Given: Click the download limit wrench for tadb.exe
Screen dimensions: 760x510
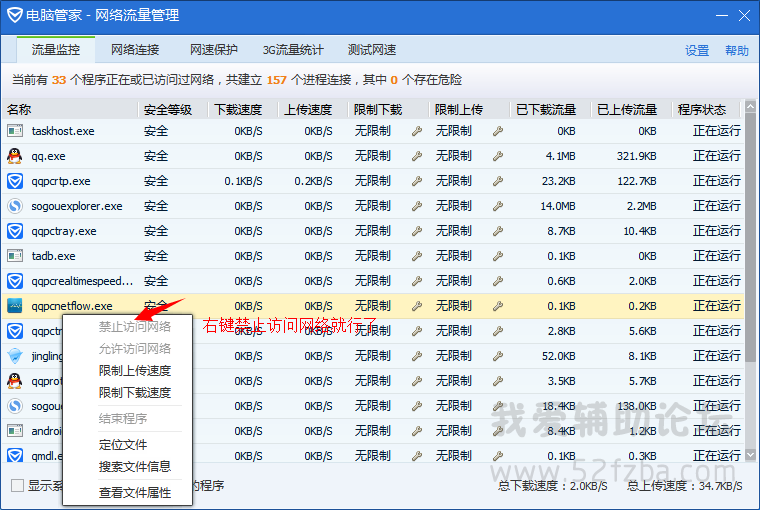Looking at the screenshot, I should [417, 256].
